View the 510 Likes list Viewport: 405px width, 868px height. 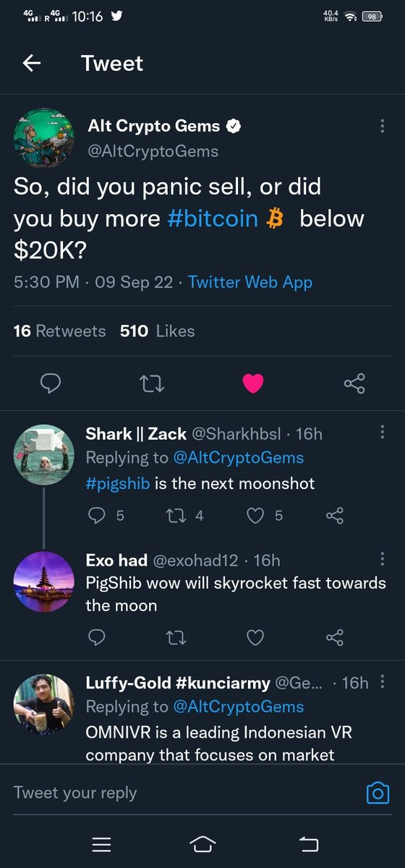click(x=158, y=331)
